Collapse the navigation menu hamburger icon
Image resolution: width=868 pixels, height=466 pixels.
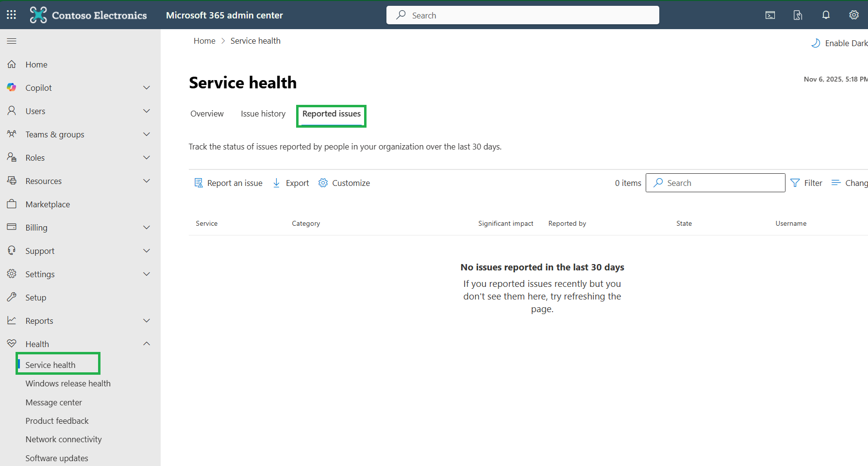(12, 41)
